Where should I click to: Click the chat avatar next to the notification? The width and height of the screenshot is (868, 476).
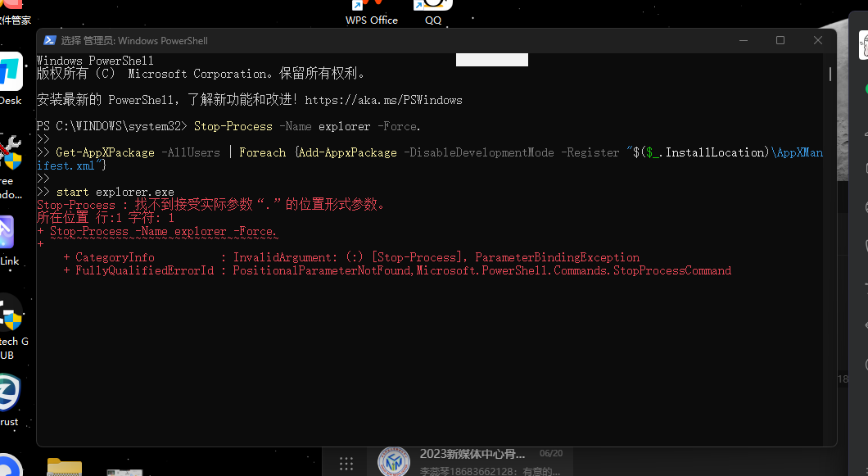(394, 460)
